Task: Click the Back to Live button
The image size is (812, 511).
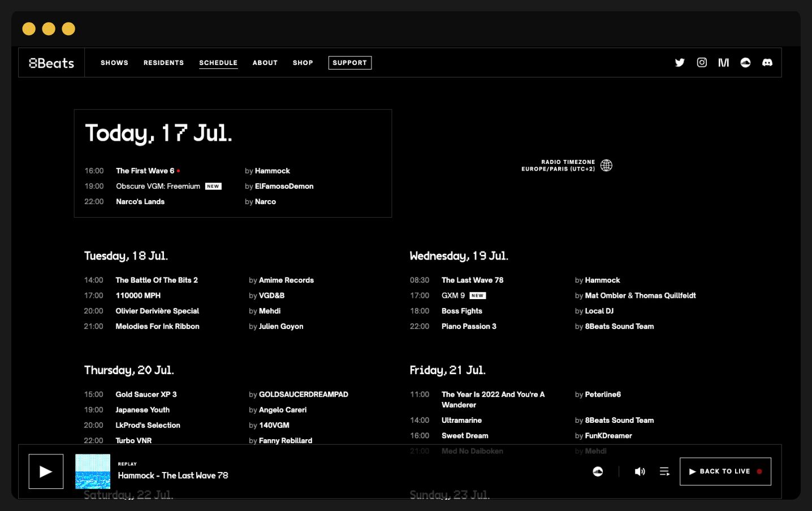Action: tap(725, 471)
